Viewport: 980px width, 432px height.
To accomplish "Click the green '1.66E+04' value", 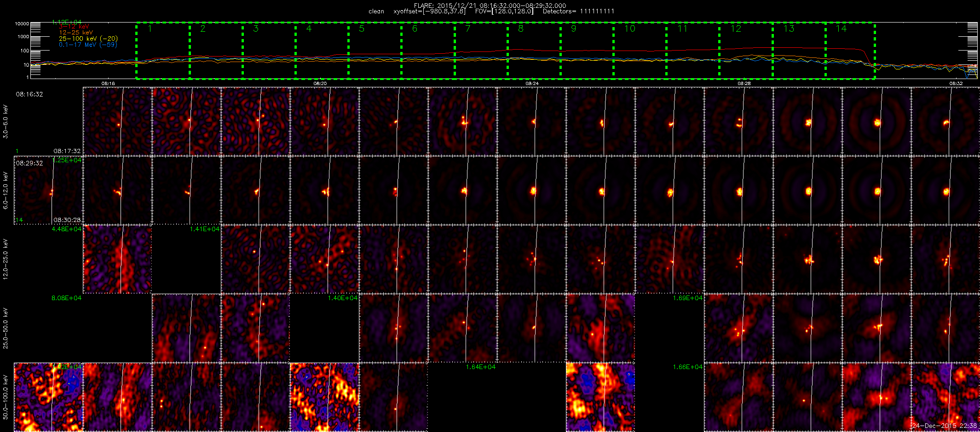I will (688, 367).
